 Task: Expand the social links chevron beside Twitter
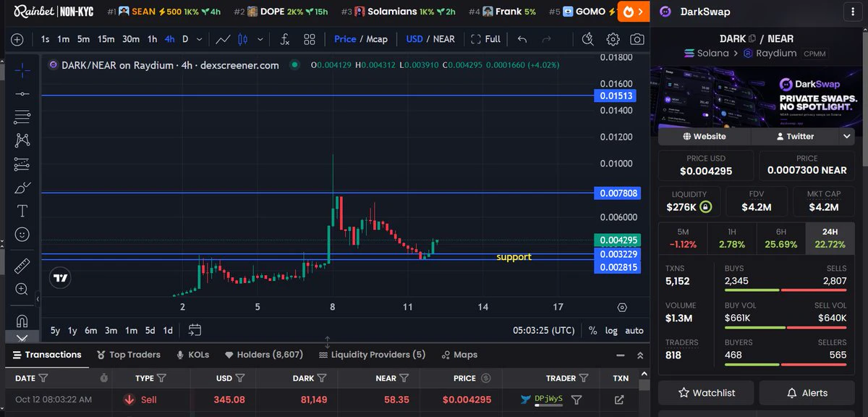(847, 136)
